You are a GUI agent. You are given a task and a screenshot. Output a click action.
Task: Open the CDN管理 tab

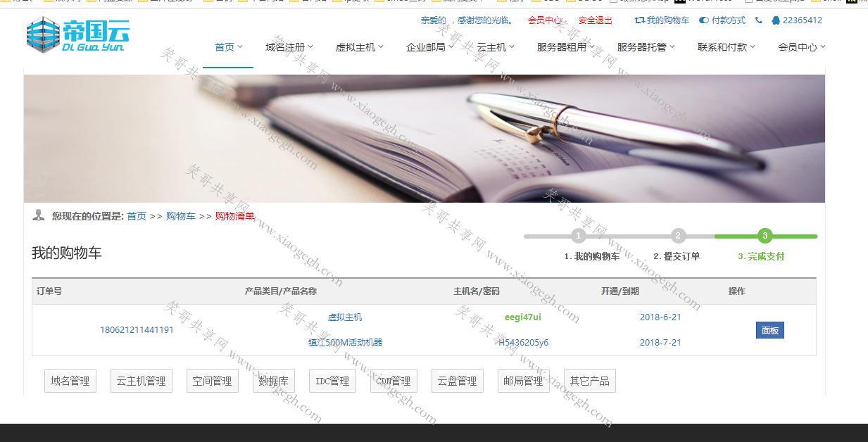394,381
